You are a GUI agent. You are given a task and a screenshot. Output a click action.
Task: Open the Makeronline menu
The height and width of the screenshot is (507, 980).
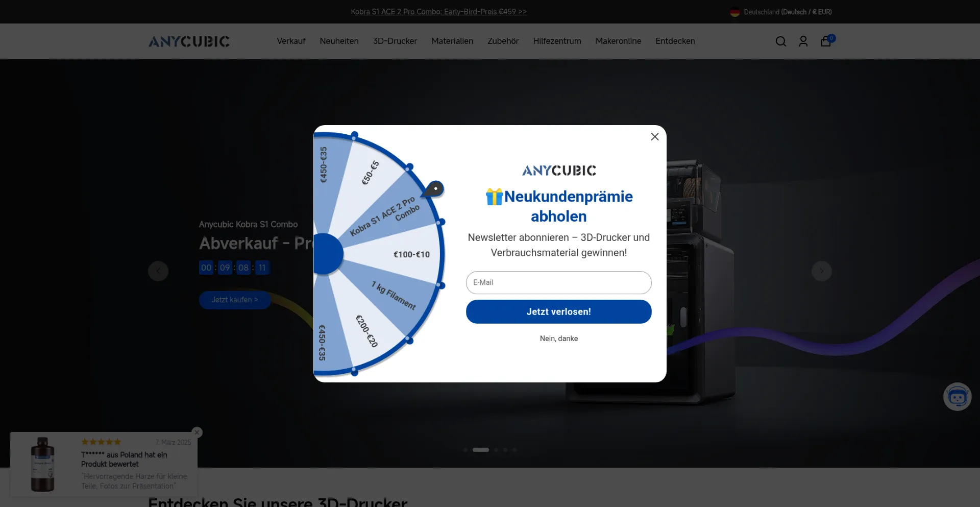click(618, 41)
